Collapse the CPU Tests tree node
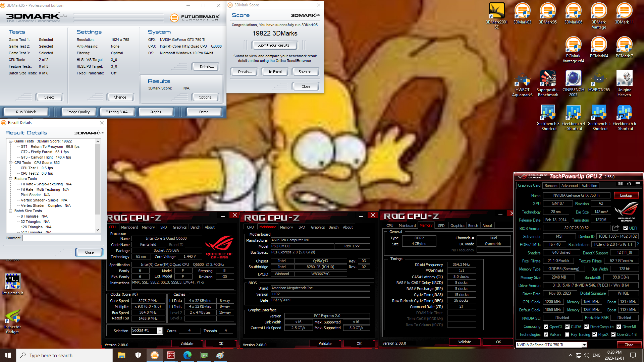The width and height of the screenshot is (644, 362). [11, 163]
